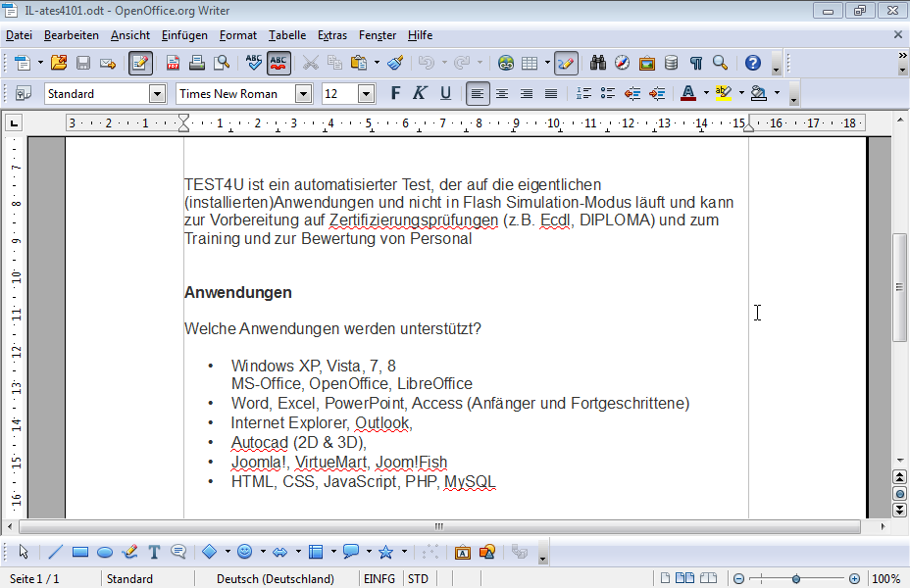Screen dimensions: 910x588
Task: Select left text alignment
Action: 478,93
